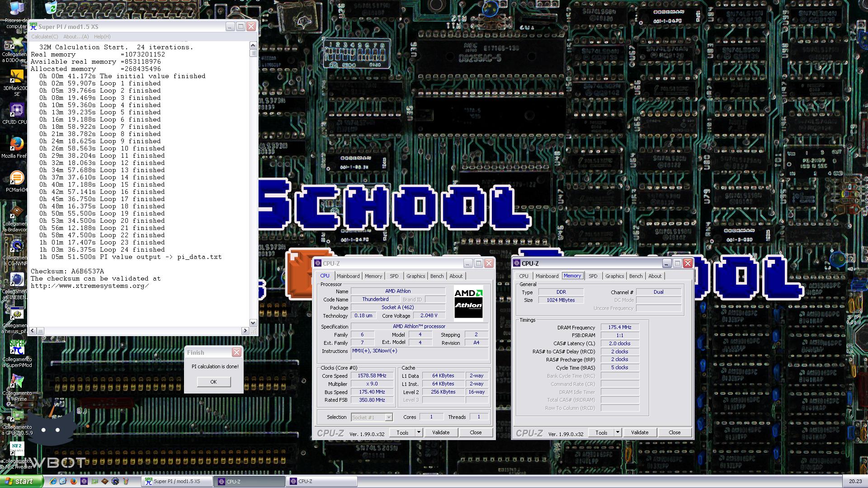This screenshot has width=868, height=488.
Task: Expand Tools dropdown arrow in left CPU-Z
Action: tap(419, 432)
